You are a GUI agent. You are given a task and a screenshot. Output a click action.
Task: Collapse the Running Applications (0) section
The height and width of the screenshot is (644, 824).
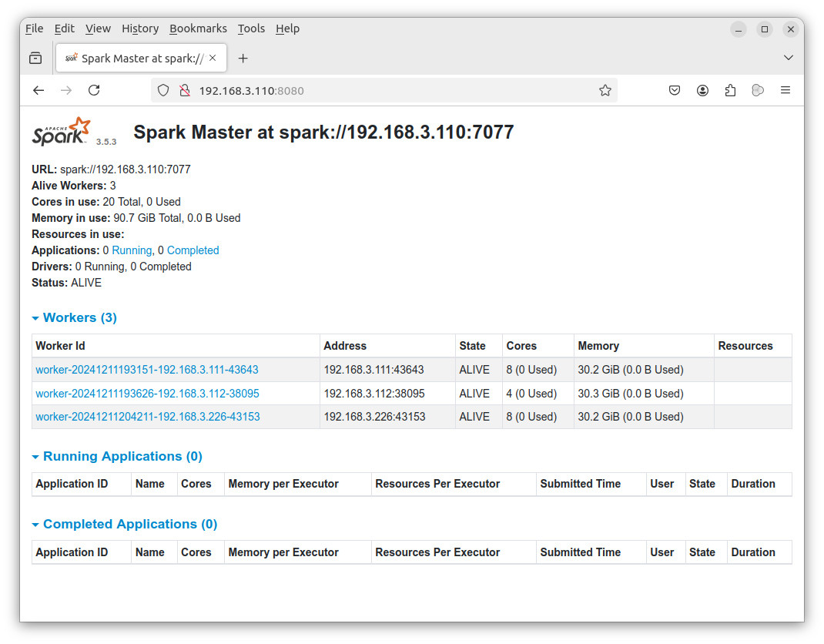click(x=117, y=456)
